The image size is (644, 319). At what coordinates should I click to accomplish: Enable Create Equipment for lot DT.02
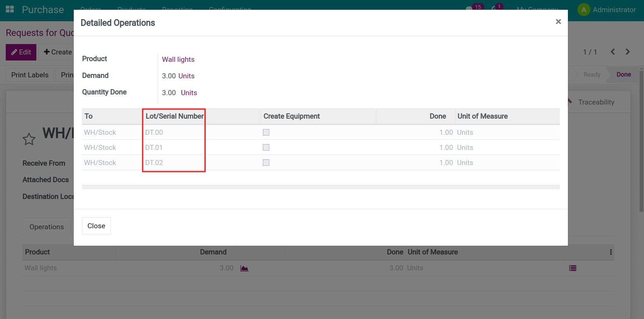[266, 162]
